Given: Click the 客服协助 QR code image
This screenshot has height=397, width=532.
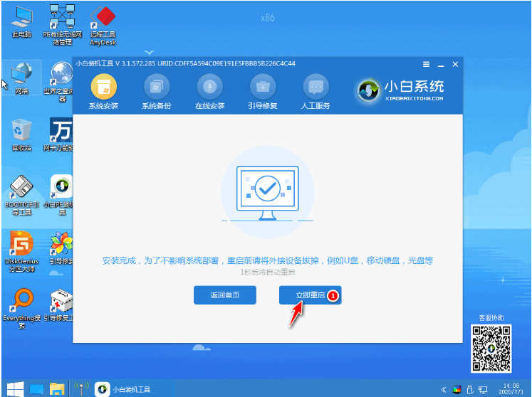Looking at the screenshot, I should click(x=491, y=349).
